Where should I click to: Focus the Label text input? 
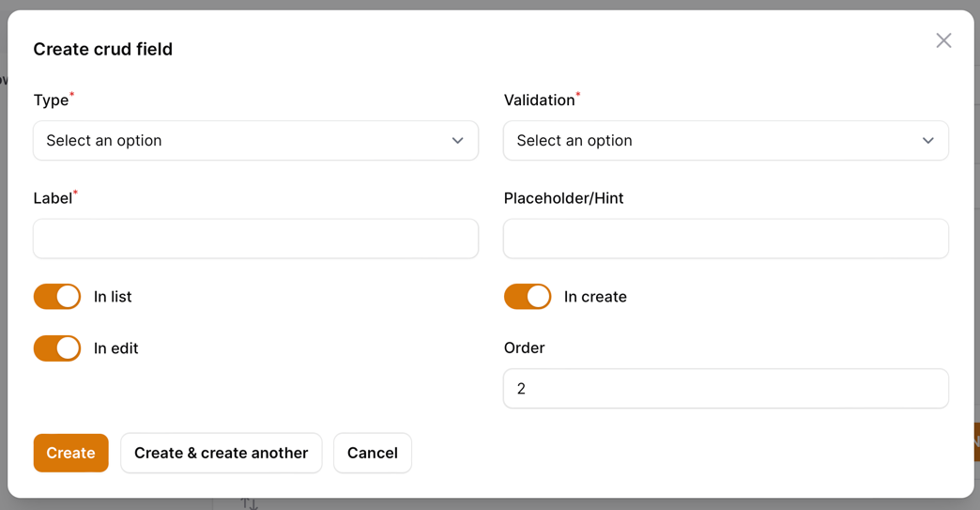point(255,239)
